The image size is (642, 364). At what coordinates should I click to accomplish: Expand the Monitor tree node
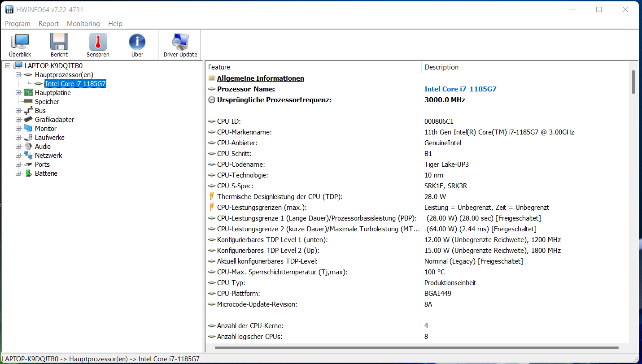(18, 129)
